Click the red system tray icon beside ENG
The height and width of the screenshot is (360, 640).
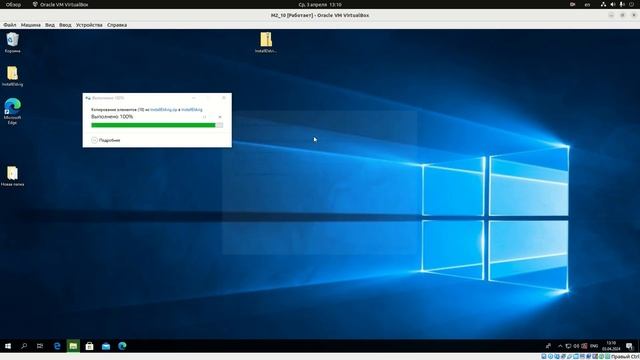coord(584,346)
